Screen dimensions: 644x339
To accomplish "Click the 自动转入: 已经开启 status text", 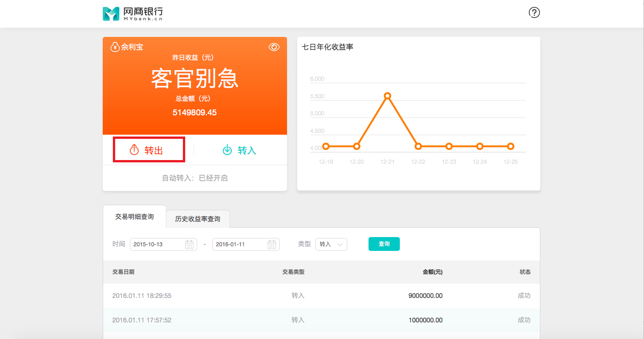I will 195,178.
